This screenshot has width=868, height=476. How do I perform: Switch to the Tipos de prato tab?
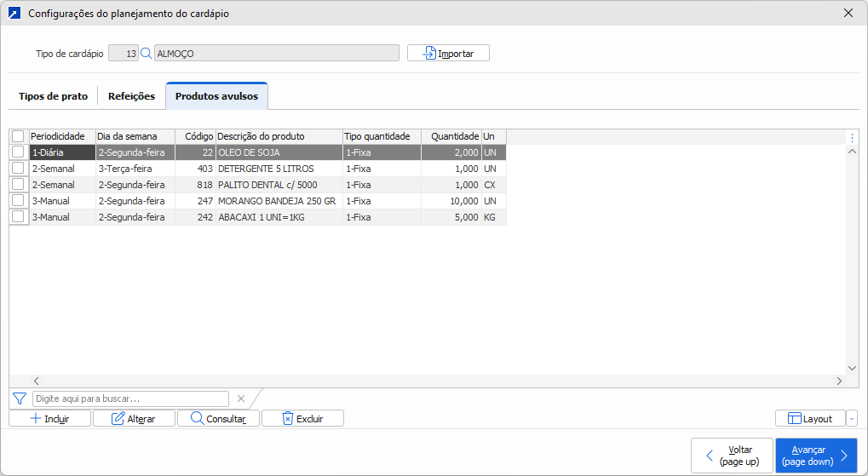click(x=53, y=96)
